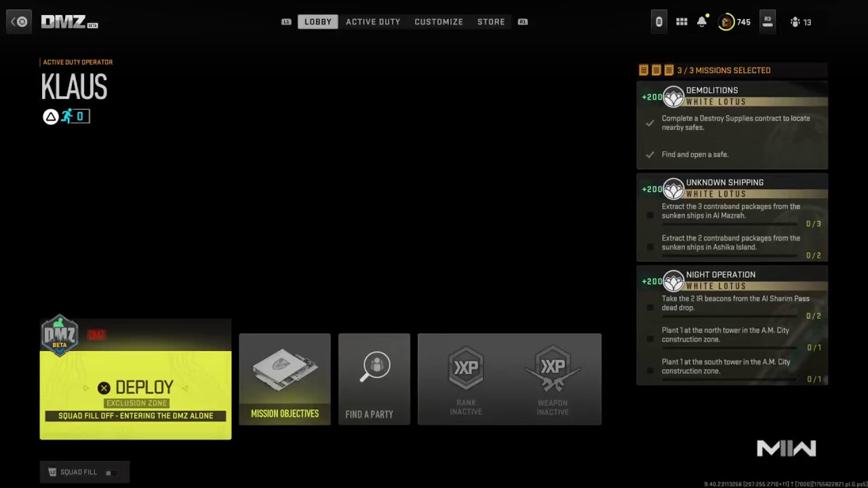Click White Lotus emblem on Night Operation
This screenshot has width=868, height=488.
click(673, 281)
